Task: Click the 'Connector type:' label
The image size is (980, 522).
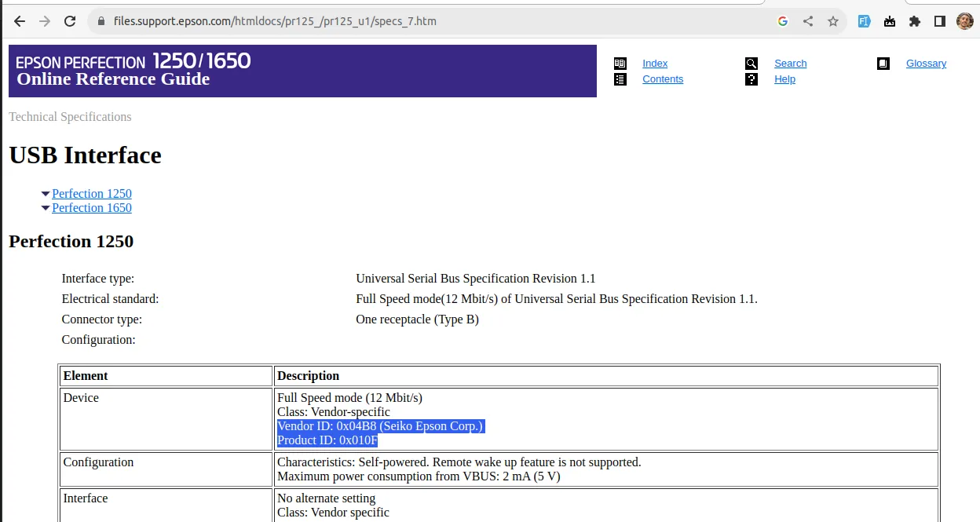Action: coord(102,319)
